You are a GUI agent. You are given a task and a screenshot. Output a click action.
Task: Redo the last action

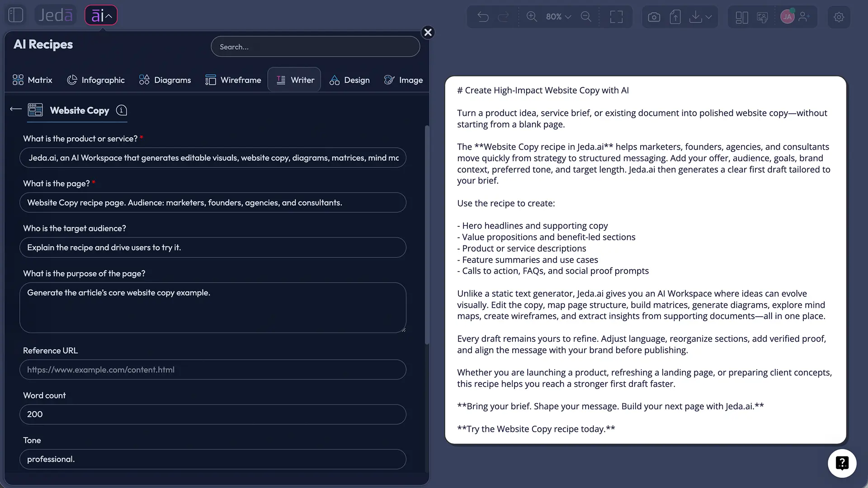pyautogui.click(x=503, y=17)
